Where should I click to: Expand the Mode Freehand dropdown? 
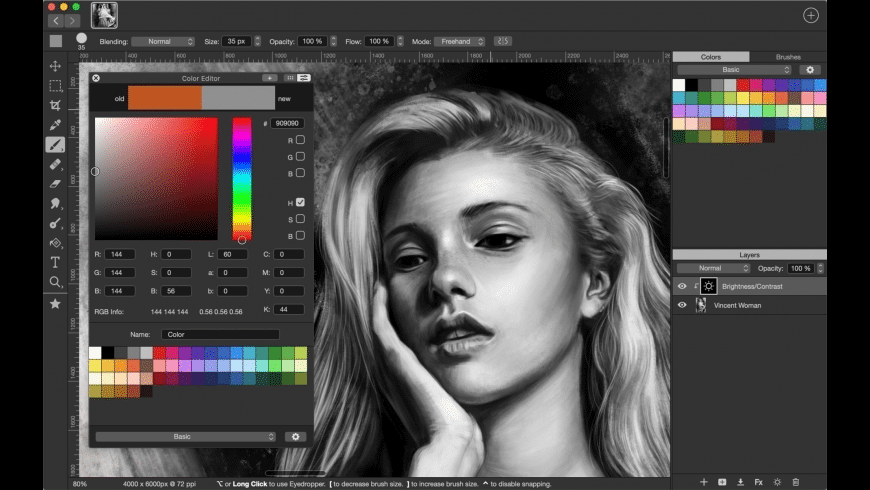[x=459, y=41]
